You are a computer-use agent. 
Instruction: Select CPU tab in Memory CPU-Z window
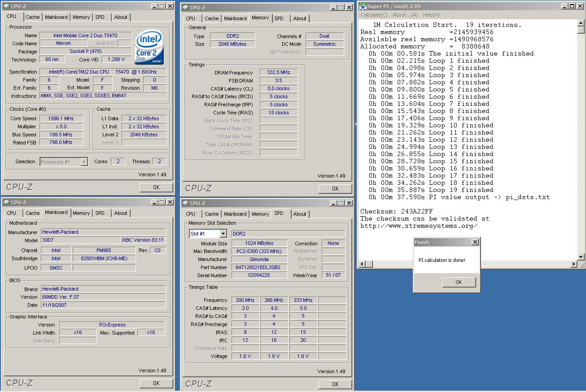(x=191, y=18)
